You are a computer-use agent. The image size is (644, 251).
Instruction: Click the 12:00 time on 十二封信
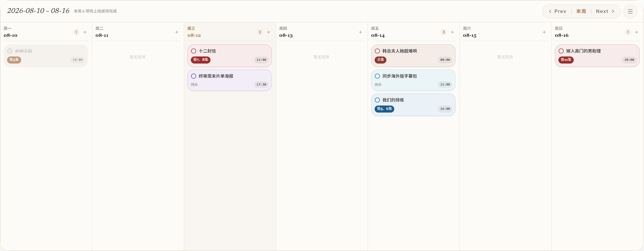pyautogui.click(x=261, y=60)
